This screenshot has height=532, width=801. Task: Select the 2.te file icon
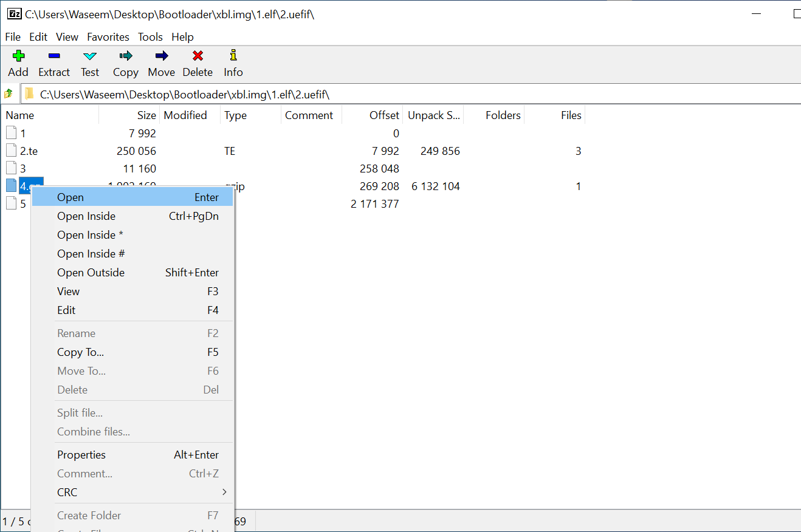click(11, 151)
